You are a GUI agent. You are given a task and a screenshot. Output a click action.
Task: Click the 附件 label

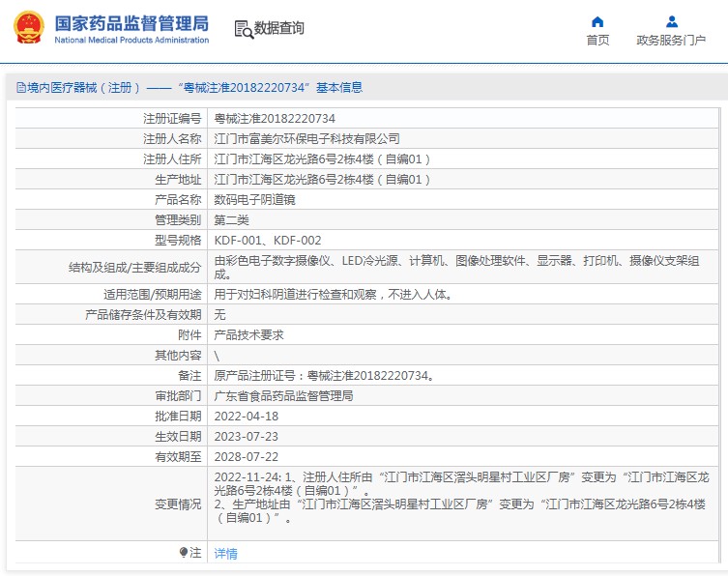coord(189,335)
